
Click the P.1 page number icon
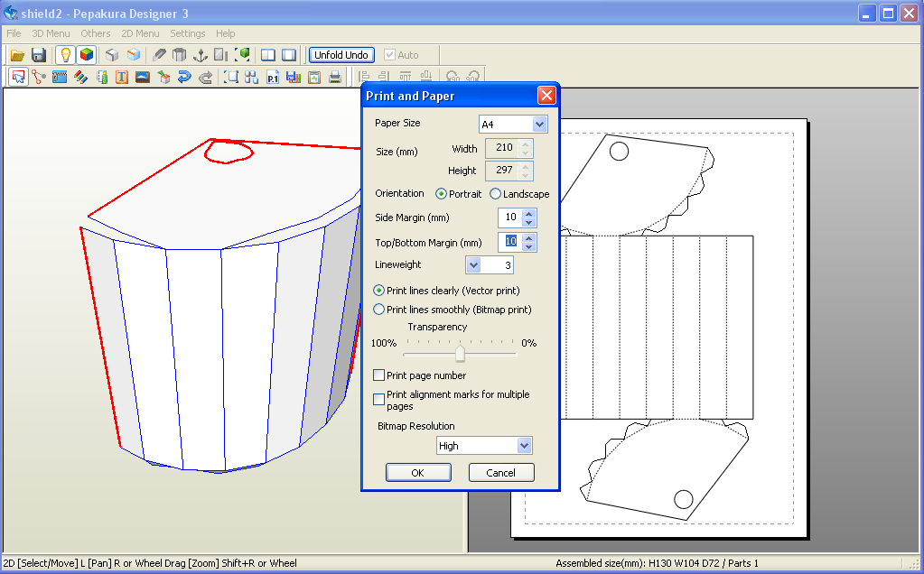tap(272, 77)
